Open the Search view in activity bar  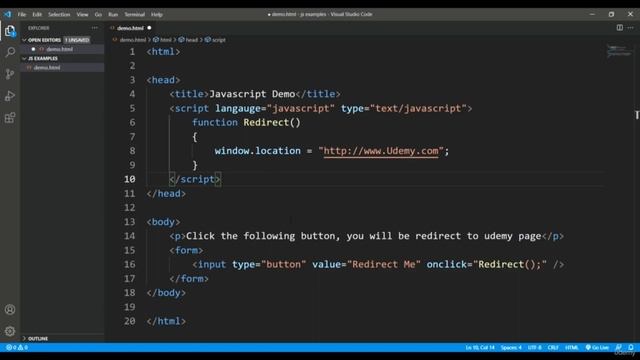[10, 52]
